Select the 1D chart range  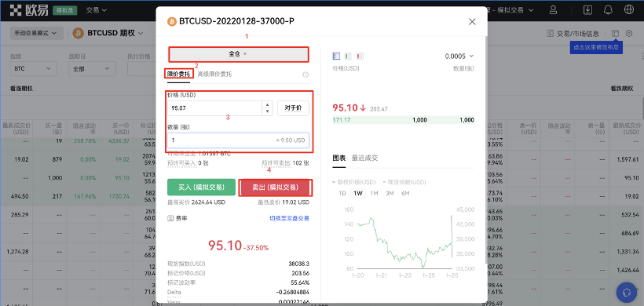342,193
